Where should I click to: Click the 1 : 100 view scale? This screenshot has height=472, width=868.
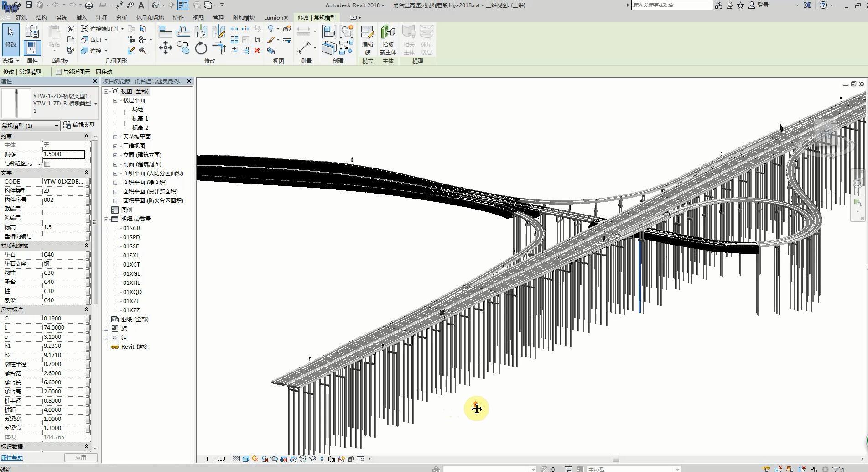click(215, 459)
